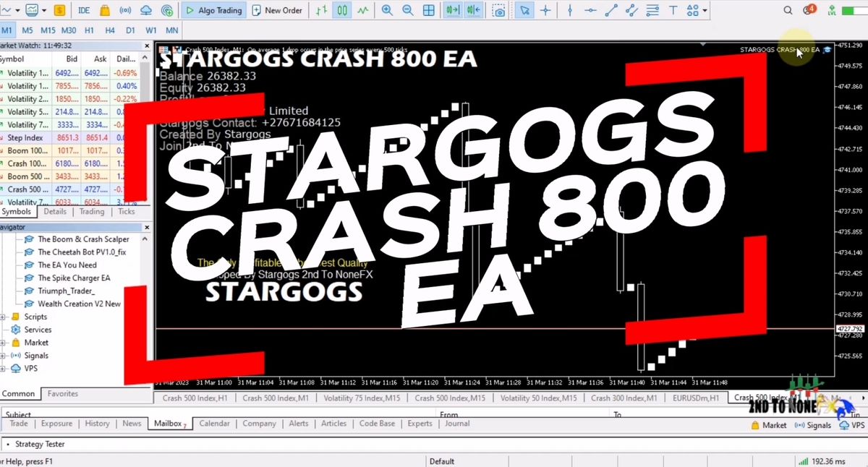868x467 pixels.
Task: Expand the Scripts tree node
Action: (4, 317)
